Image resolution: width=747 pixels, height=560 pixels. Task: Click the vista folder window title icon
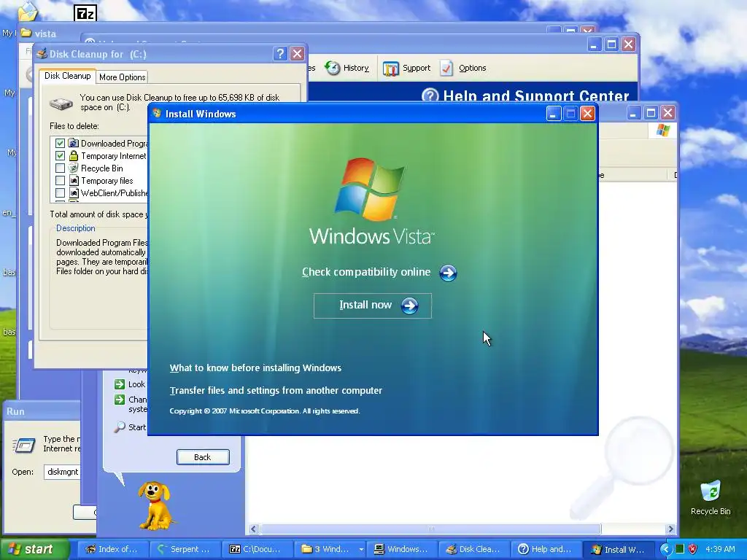[x=26, y=34]
